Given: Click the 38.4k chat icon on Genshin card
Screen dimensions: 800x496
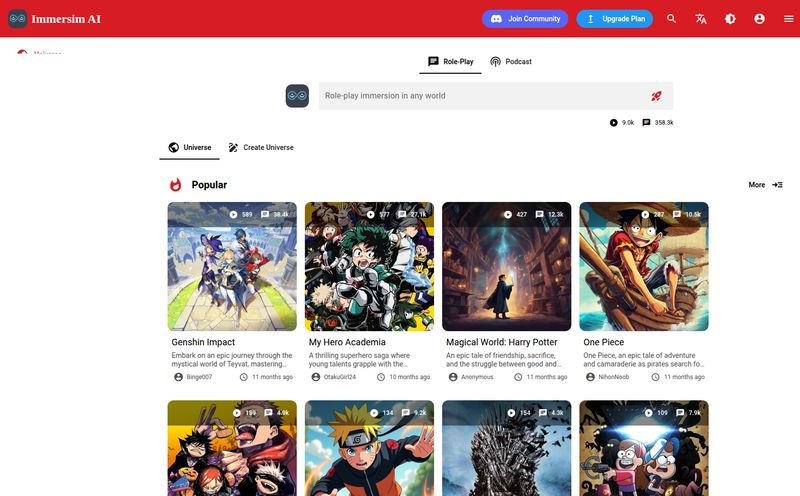Looking at the screenshot, I should [x=265, y=214].
